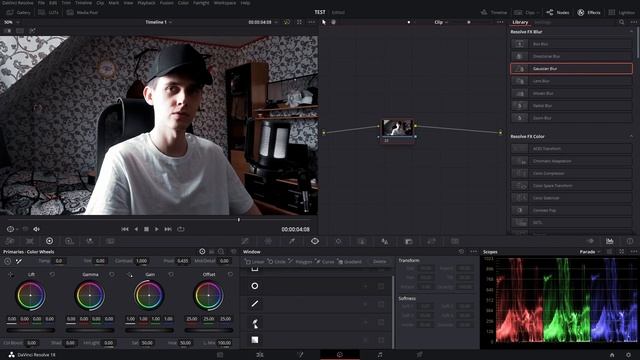
Task: Play the clip forward
Action: (x=157, y=229)
